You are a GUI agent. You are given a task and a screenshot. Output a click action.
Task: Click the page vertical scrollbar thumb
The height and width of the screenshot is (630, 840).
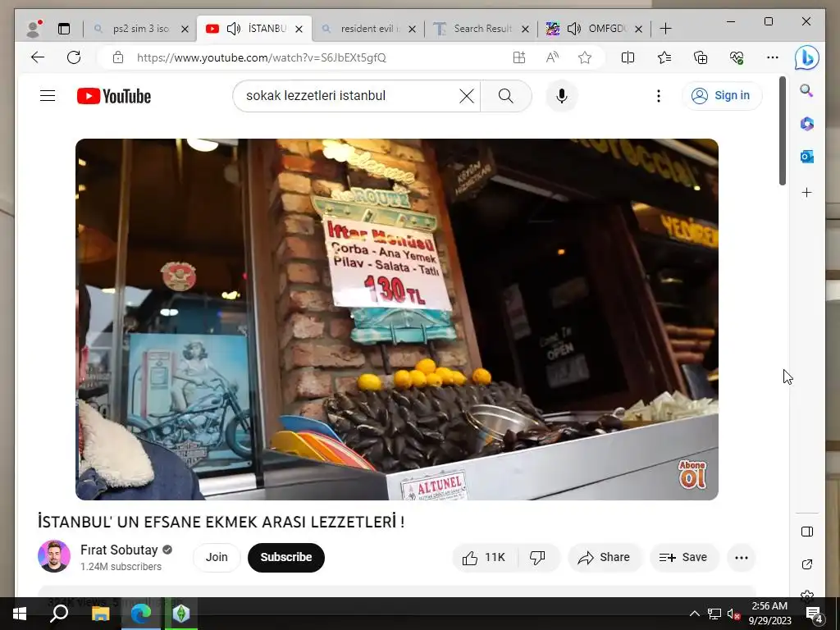[x=783, y=131]
